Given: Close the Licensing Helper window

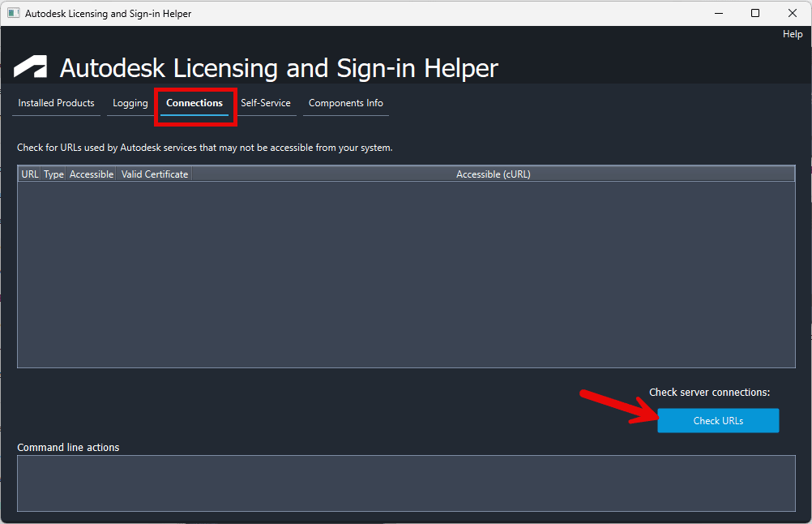Looking at the screenshot, I should (x=793, y=14).
